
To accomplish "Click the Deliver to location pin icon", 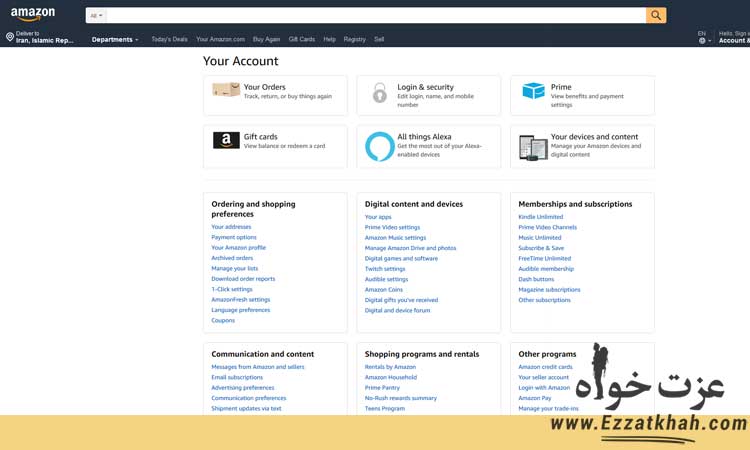I will [x=10, y=37].
